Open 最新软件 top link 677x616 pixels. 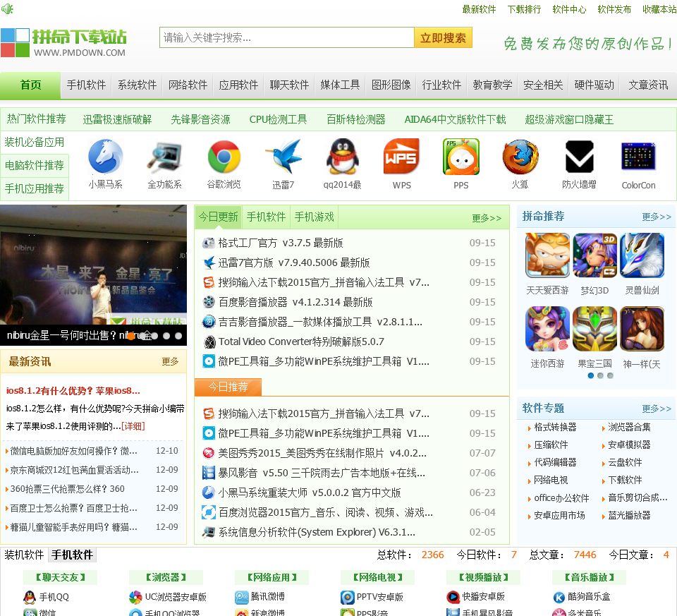point(479,9)
